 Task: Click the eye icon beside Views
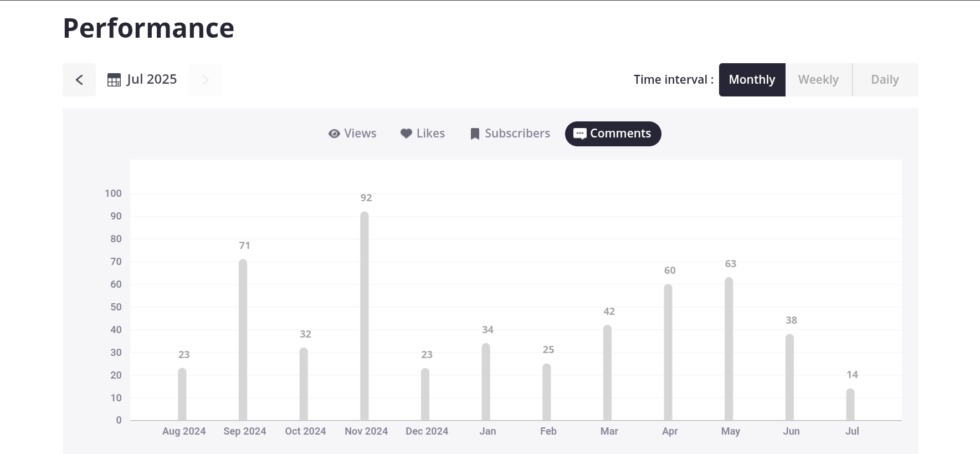click(334, 134)
